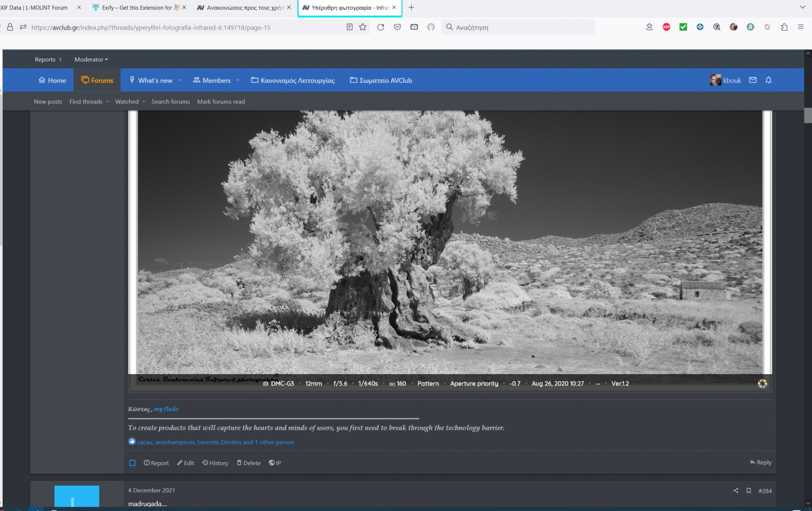Share post #284 using the share icon
Viewport: 812px width, 511px height.
click(x=736, y=491)
